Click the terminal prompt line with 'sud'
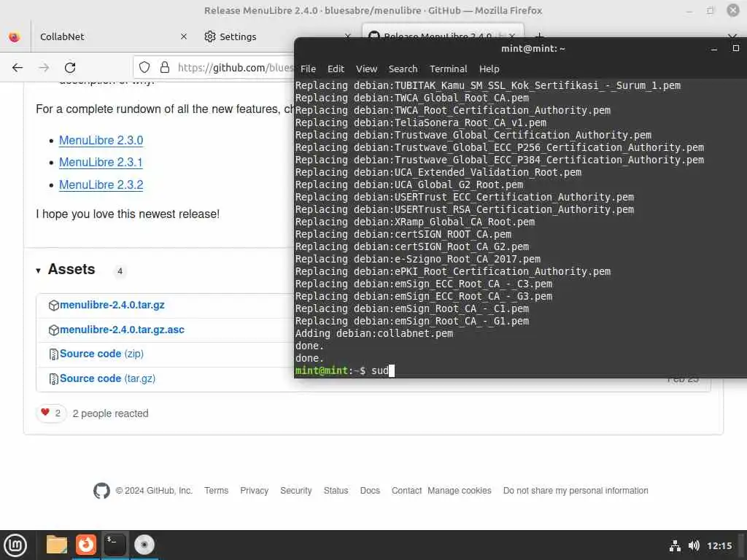Screen dimensions: 747x560 pyautogui.click(x=345, y=370)
